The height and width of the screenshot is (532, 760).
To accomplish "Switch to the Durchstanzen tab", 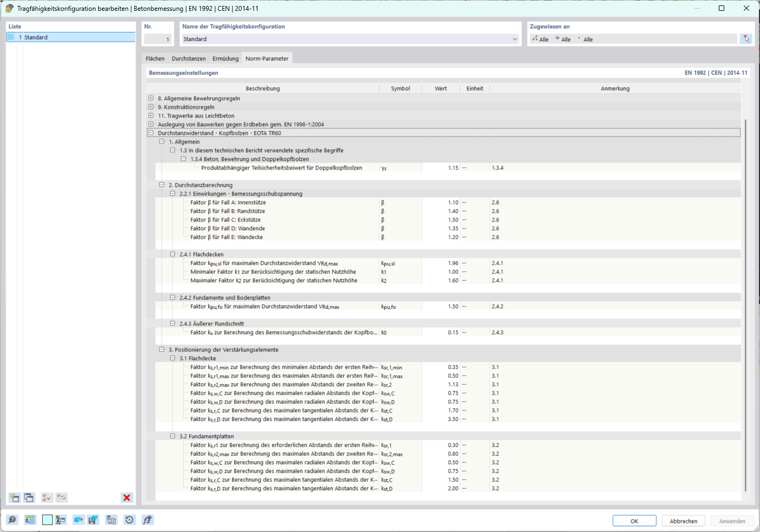I will coord(189,59).
